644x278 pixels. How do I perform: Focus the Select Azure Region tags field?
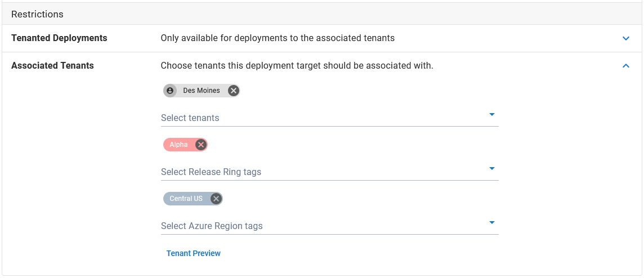(x=329, y=226)
